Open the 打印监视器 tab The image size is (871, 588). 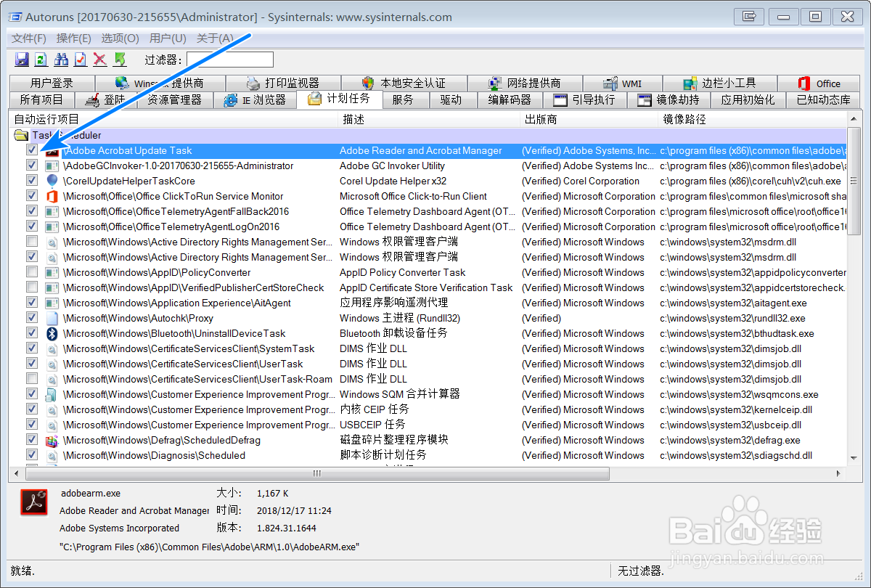(x=283, y=83)
